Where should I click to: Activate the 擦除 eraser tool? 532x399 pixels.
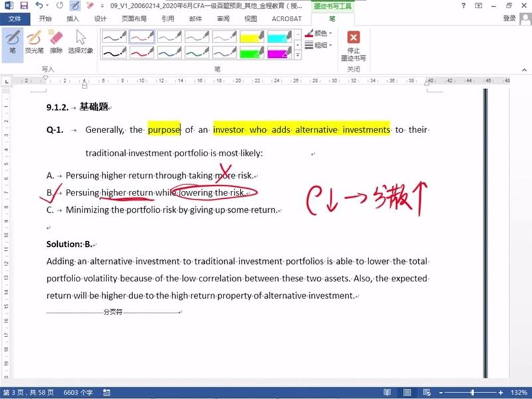pos(56,42)
